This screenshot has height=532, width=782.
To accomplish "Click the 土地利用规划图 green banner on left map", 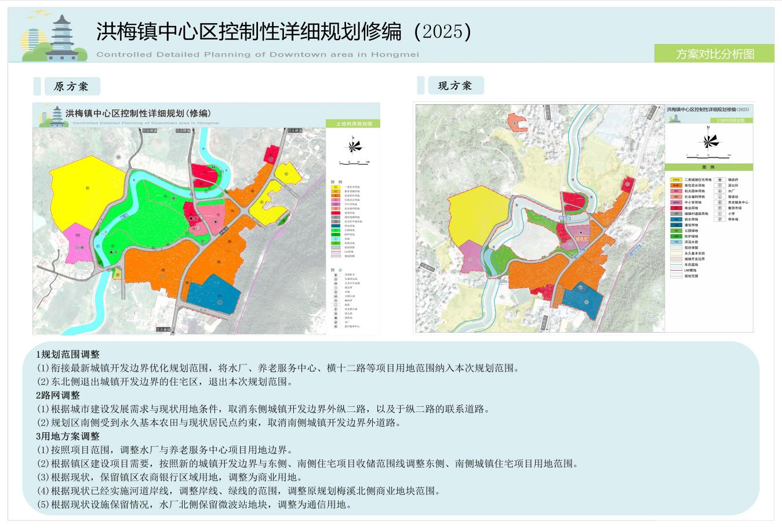I will click(352, 123).
